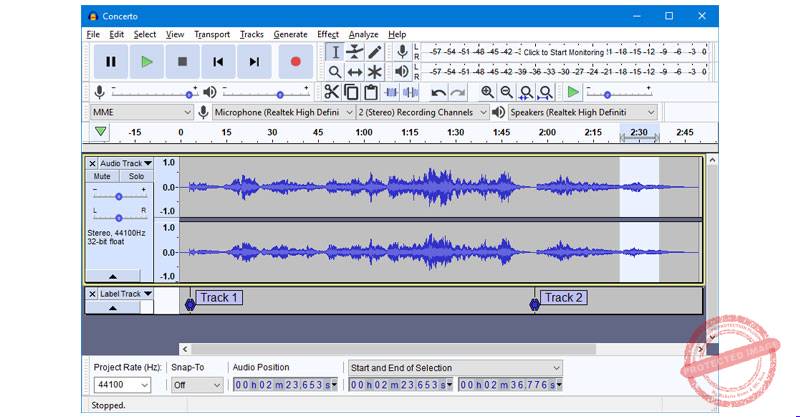The image size is (800, 417).
Task: Copy selection with the Copy icon
Action: pos(351,92)
